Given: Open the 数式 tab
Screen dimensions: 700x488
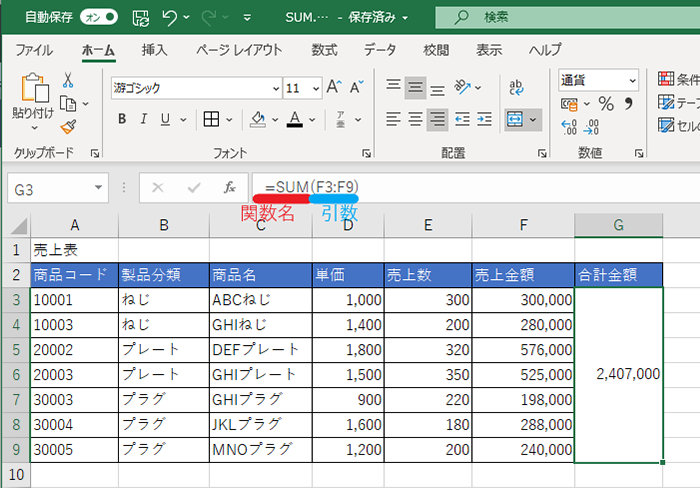Looking at the screenshot, I should pyautogui.click(x=324, y=50).
